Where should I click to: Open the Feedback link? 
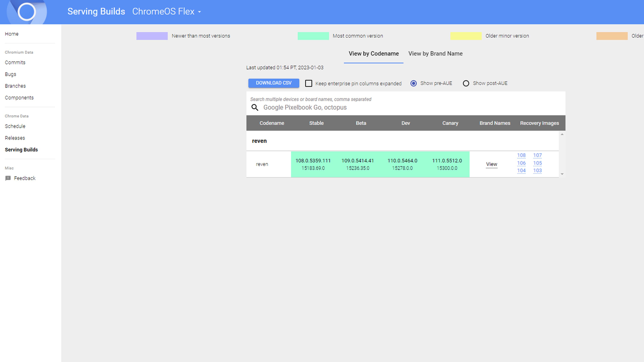pyautogui.click(x=25, y=178)
